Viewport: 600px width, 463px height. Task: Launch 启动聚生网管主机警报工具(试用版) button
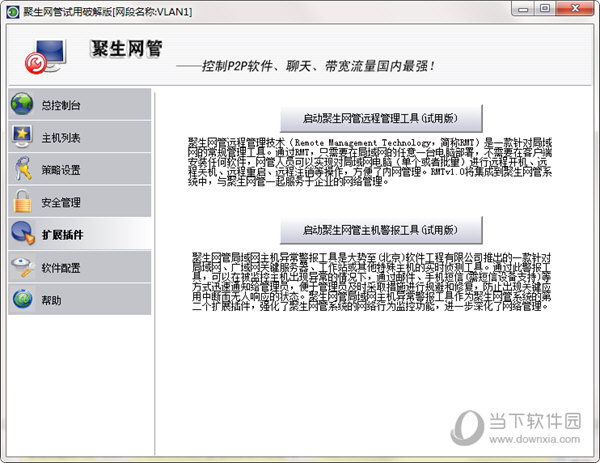381,230
